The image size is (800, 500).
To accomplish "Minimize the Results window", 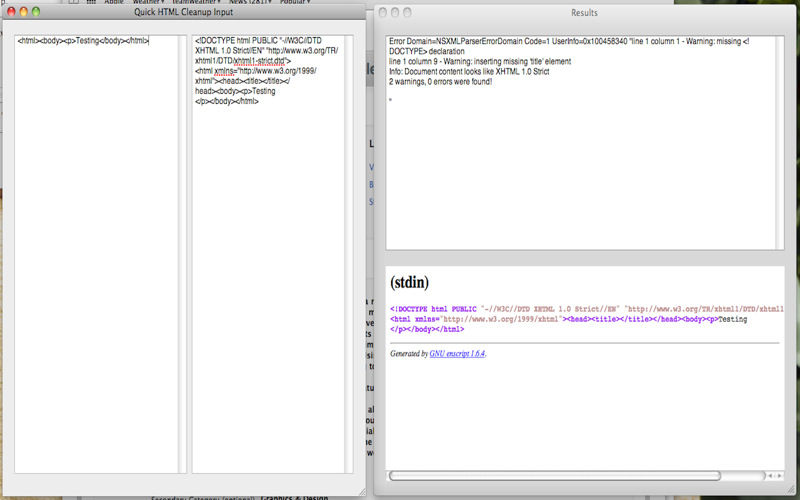I will click(x=395, y=12).
